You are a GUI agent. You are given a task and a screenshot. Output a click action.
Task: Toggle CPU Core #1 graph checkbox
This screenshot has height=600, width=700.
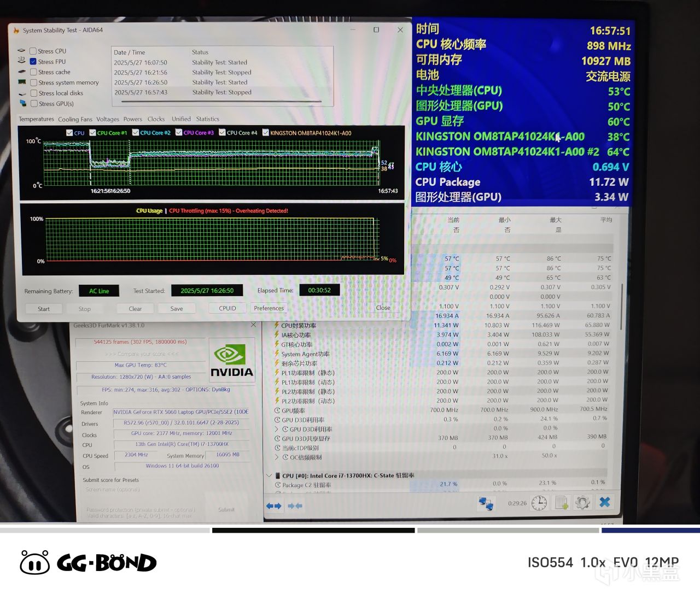tap(92, 133)
